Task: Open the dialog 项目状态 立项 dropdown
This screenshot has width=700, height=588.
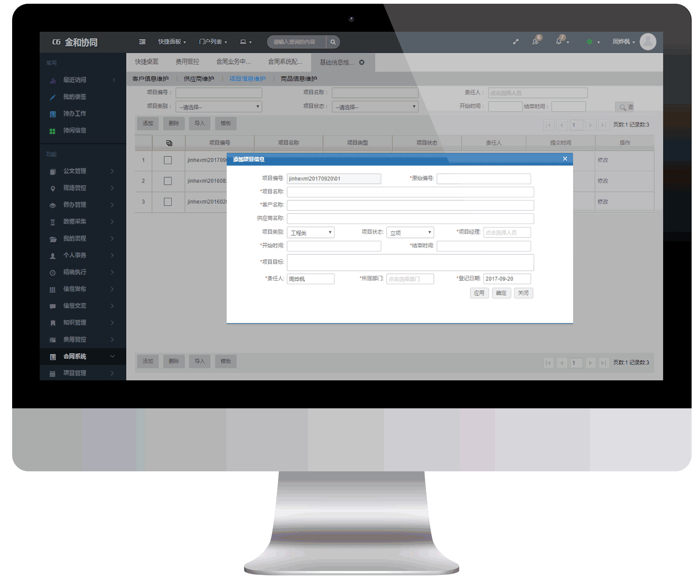Action: coord(410,232)
